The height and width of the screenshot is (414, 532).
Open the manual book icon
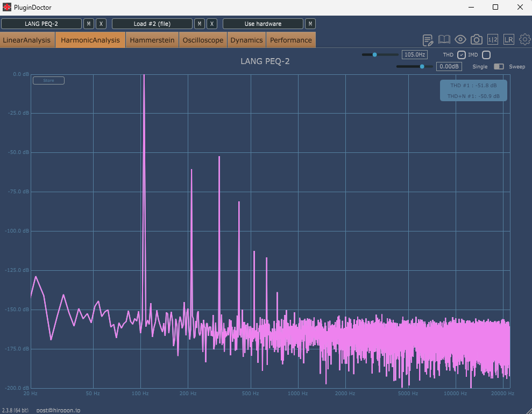coord(444,39)
